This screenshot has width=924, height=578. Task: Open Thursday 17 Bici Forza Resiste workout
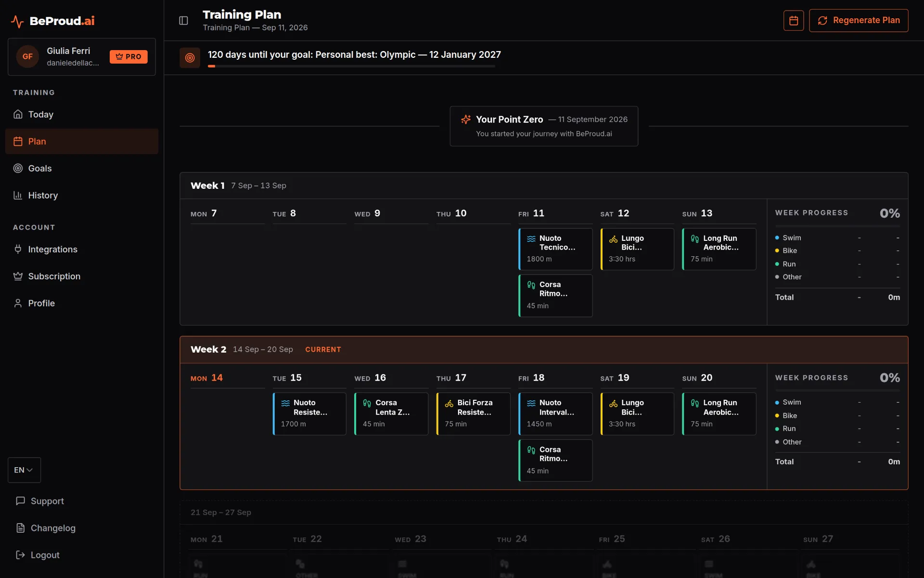coord(473,414)
